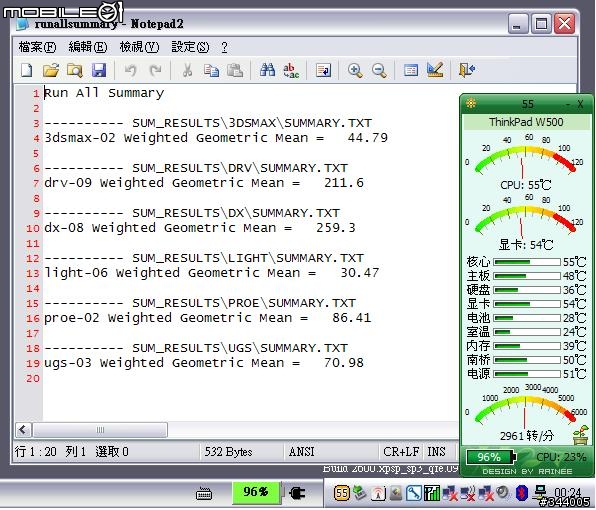
Task: Zoom out with the minus magnifier icon
Action: click(x=379, y=70)
